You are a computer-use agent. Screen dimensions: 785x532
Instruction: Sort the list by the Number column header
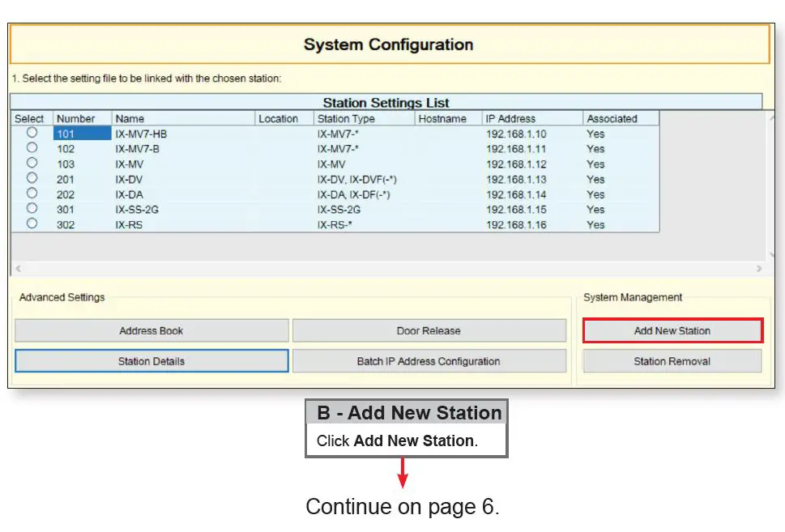click(82, 118)
